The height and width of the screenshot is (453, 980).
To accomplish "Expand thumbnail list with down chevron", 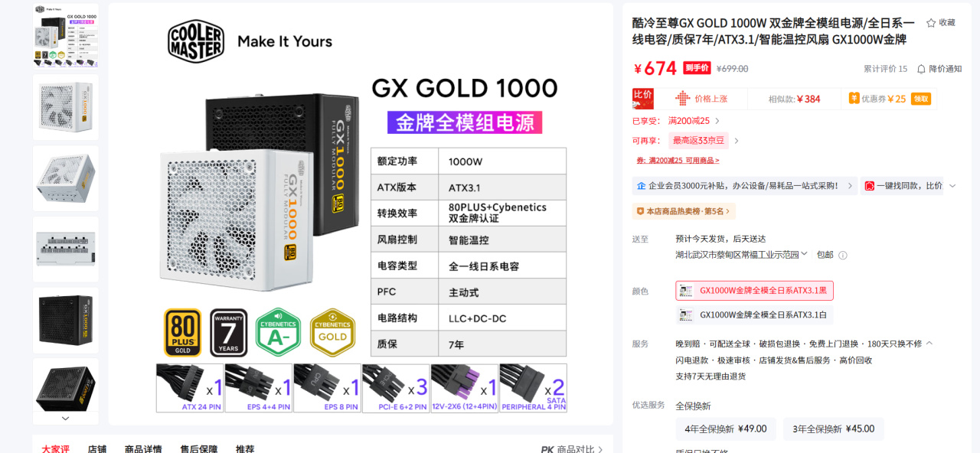I will coord(65,419).
